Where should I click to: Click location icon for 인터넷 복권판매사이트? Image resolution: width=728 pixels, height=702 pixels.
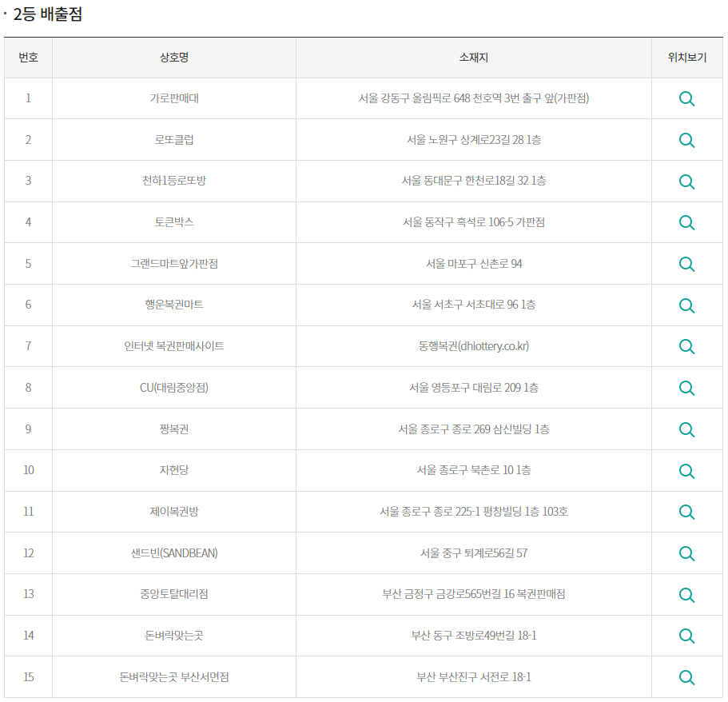coord(686,346)
